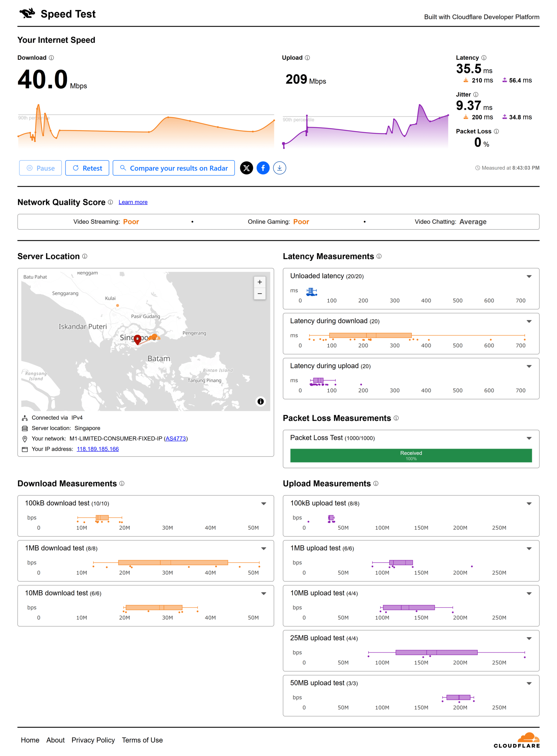
Task: Click the green Received packet loss bar
Action: [411, 455]
